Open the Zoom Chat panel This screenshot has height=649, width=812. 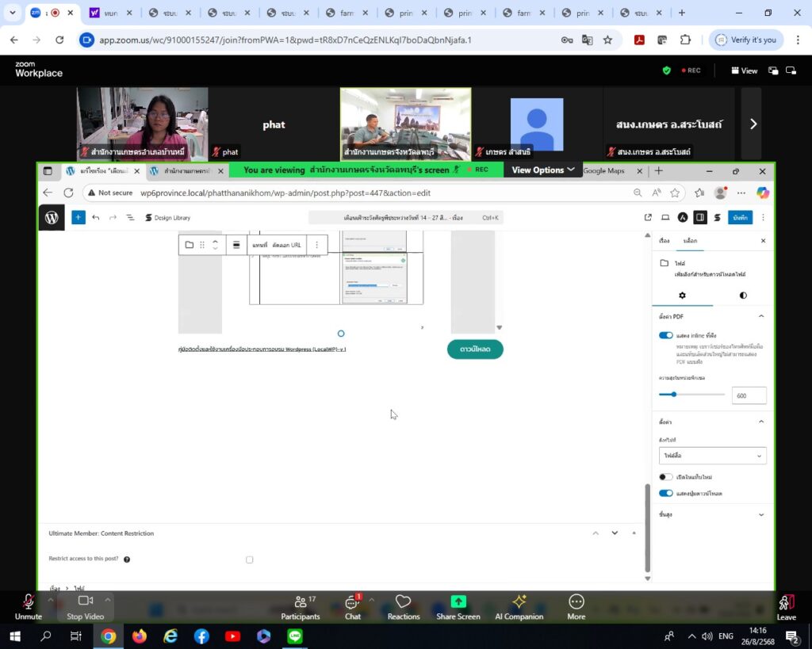(353, 607)
